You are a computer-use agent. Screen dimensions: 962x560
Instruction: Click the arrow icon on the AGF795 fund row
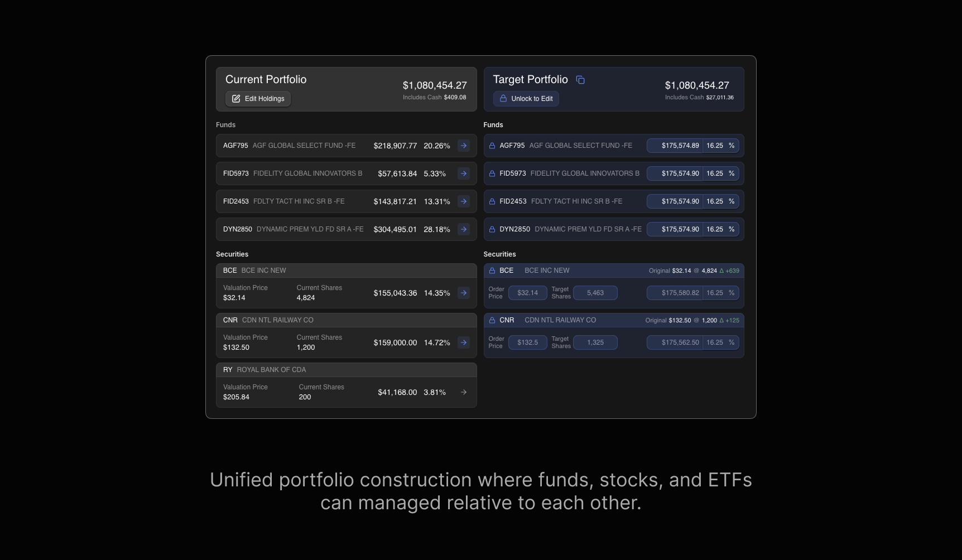pos(464,146)
